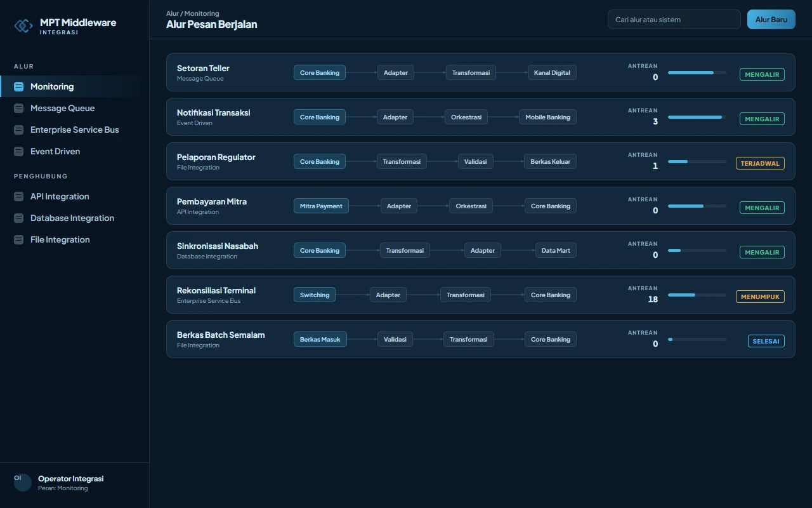Select the Monitoring sidebar icon
The height and width of the screenshot is (508, 812).
click(x=18, y=86)
